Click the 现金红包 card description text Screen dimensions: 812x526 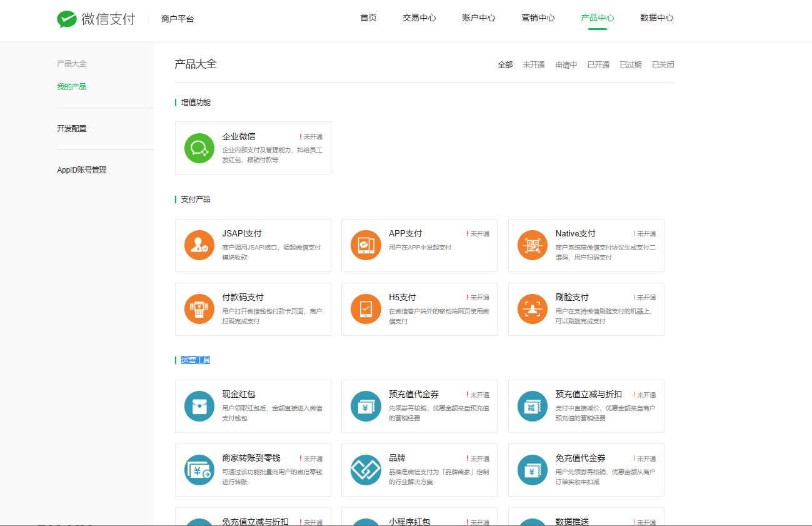click(273, 413)
